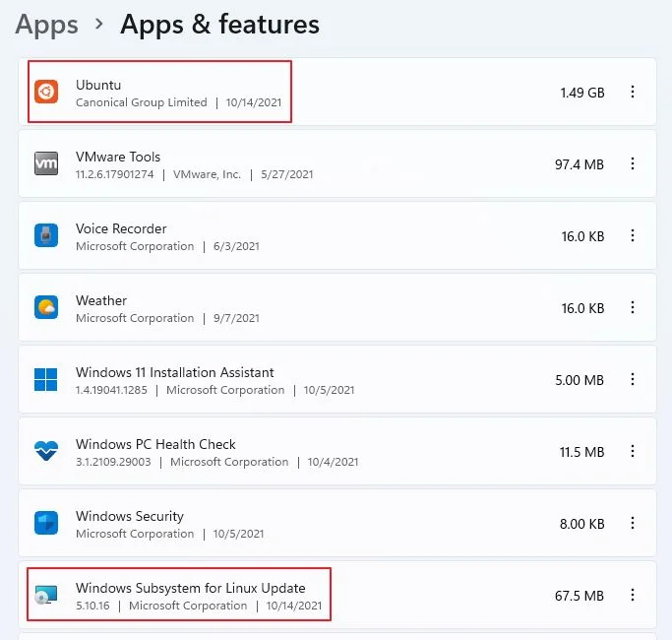This screenshot has width=672, height=640.
Task: Click the Canonical Group Limited publisher text
Action: click(142, 102)
